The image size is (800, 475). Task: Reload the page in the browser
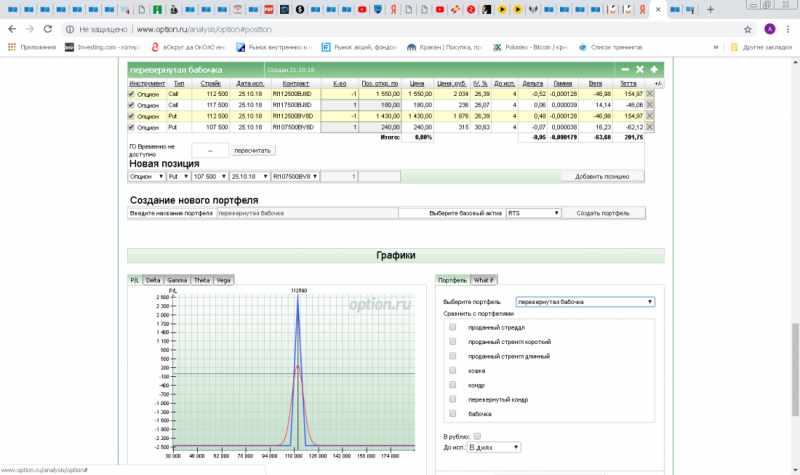(48, 30)
